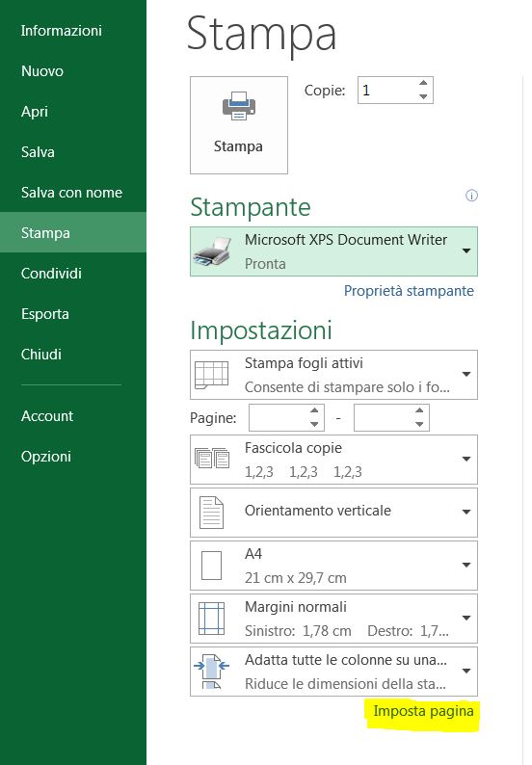Expand the Margini normali dropdown arrow

click(466, 618)
